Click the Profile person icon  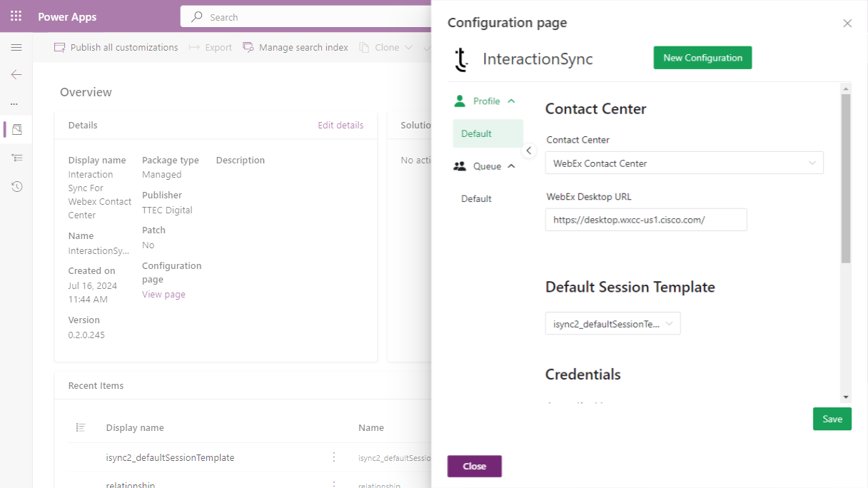coord(460,101)
